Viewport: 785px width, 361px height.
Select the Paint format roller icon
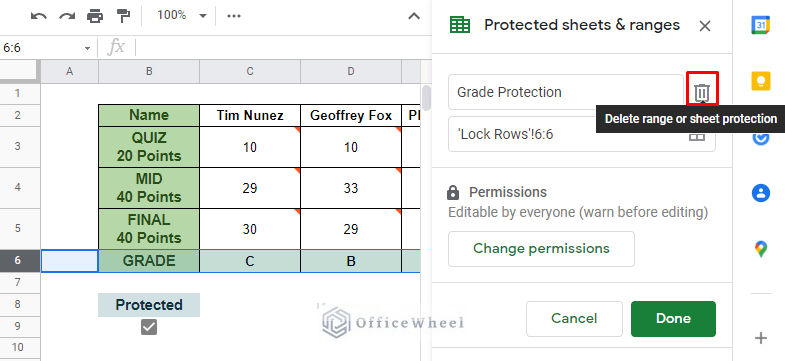(x=123, y=16)
